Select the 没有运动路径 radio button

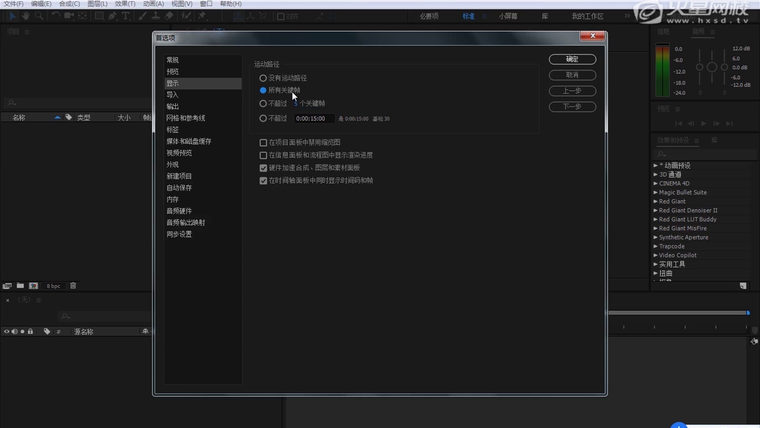click(x=264, y=77)
